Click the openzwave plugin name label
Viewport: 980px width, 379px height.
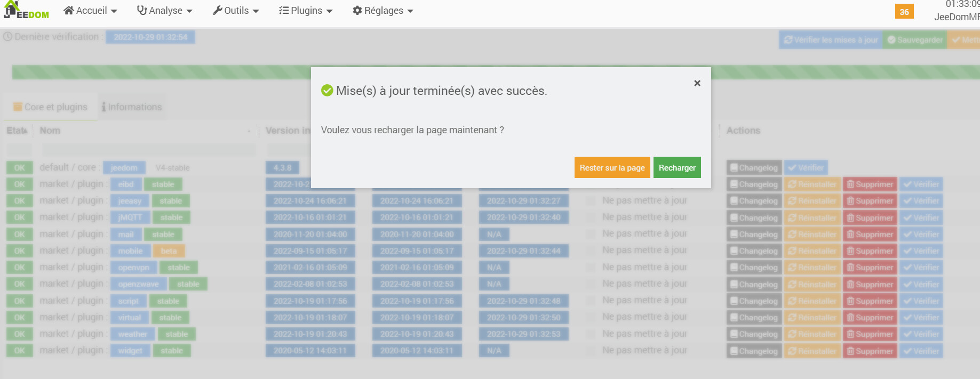[x=138, y=284]
